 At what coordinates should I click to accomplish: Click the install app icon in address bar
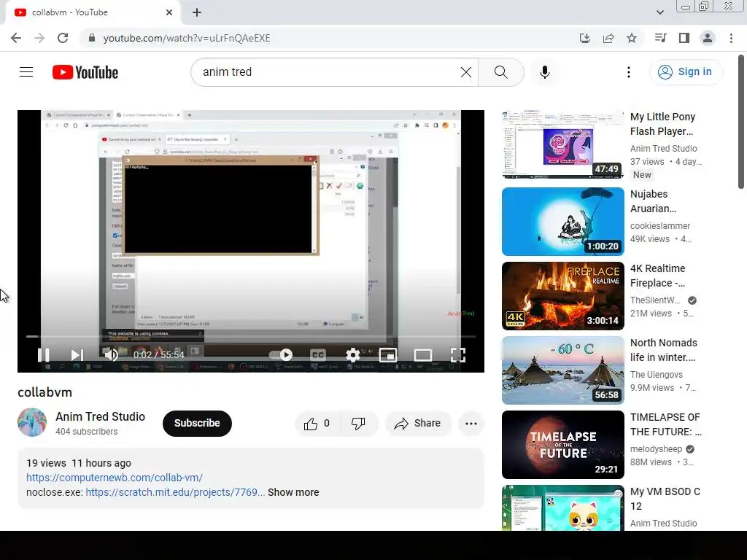tap(585, 38)
